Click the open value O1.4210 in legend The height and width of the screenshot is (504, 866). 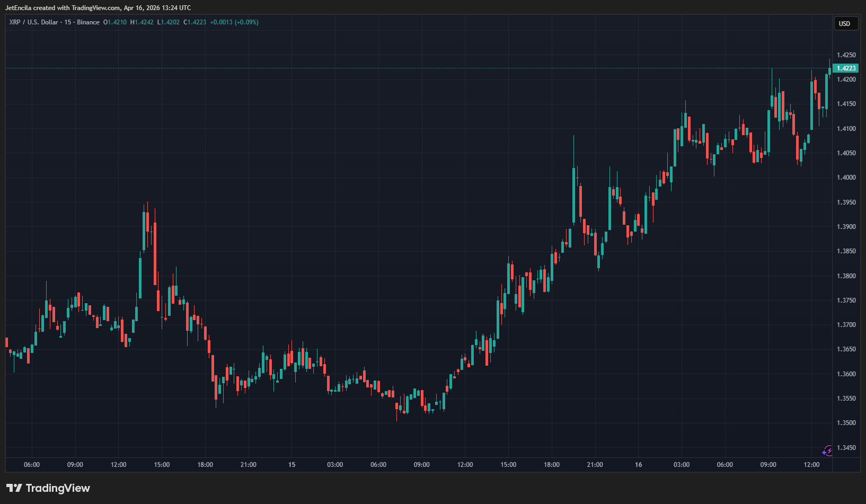pyautogui.click(x=115, y=22)
